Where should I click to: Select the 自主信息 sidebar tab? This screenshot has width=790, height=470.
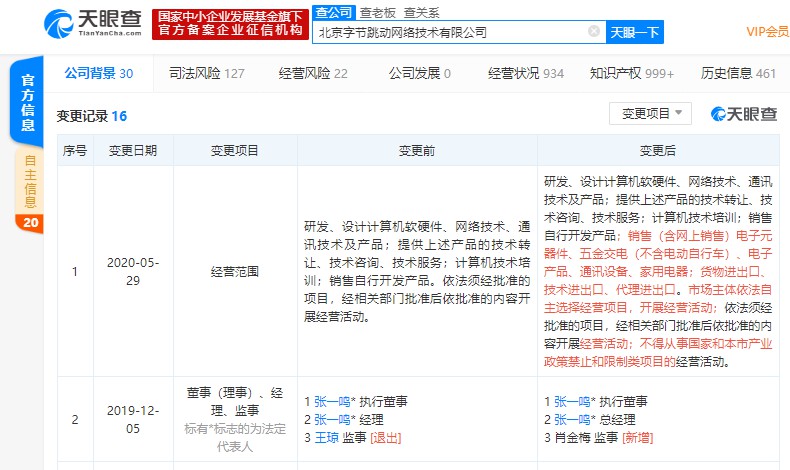coord(30,181)
